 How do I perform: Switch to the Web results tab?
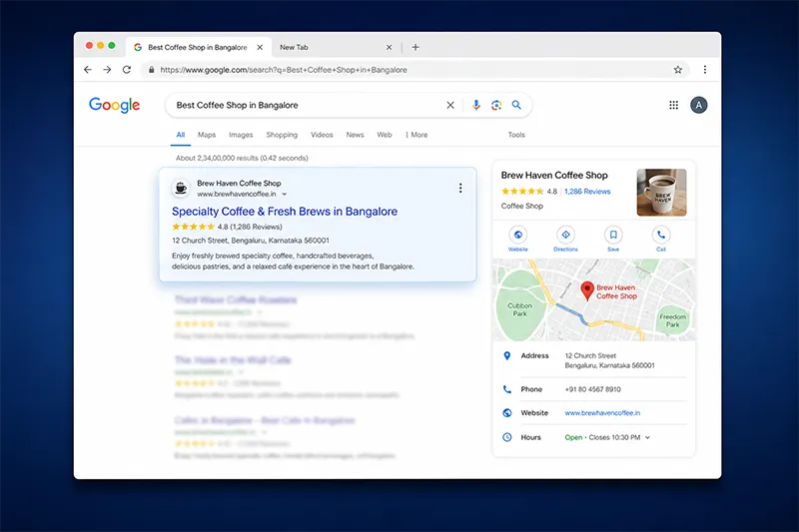tap(385, 135)
